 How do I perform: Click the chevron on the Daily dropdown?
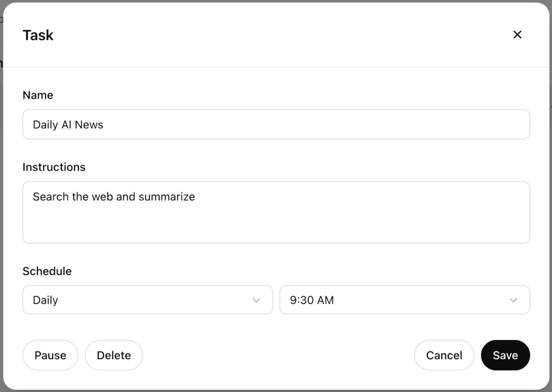[256, 300]
